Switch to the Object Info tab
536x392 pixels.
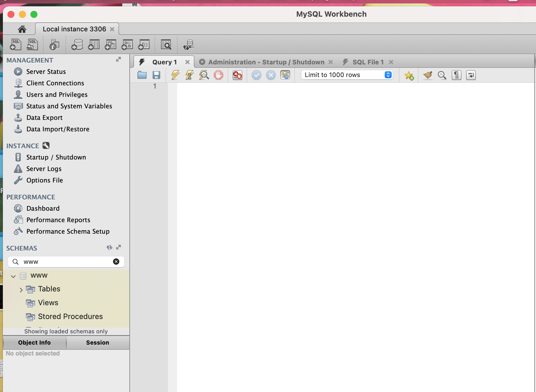coord(35,343)
